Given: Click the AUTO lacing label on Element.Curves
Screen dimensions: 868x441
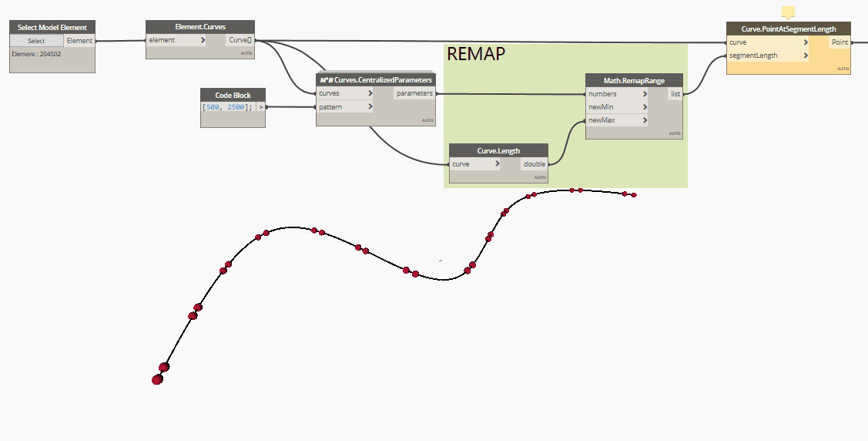Looking at the screenshot, I should pyautogui.click(x=246, y=53).
